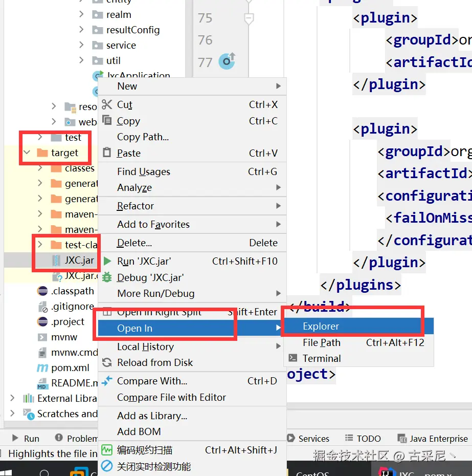This screenshot has height=476, width=472.
Task: Open the New submenu
Action: (192, 86)
